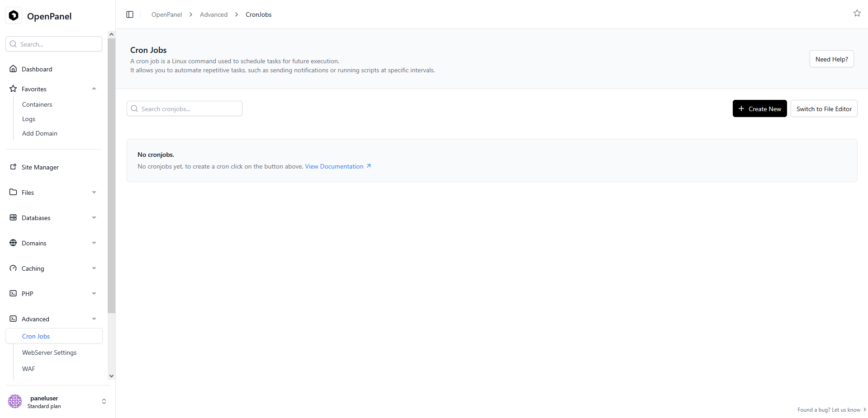This screenshot has width=868, height=418.
Task: Open WAF in sidebar
Action: 28,369
